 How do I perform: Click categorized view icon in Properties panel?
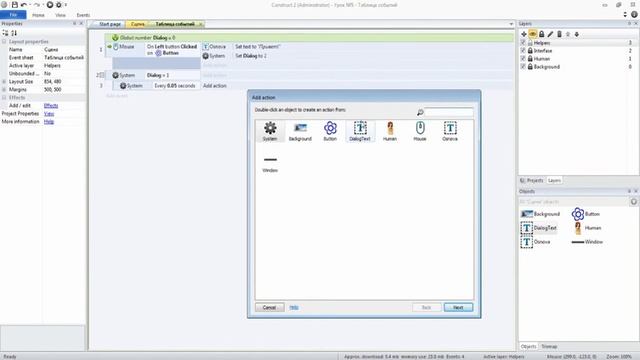[x=5, y=33]
